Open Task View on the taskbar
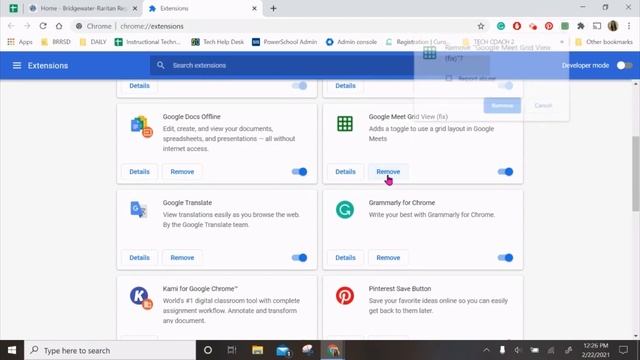The image size is (640, 360). point(232,350)
